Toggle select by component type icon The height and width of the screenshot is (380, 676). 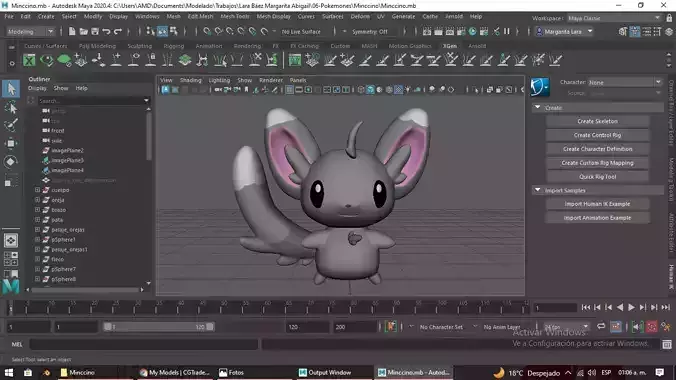tap(174, 31)
